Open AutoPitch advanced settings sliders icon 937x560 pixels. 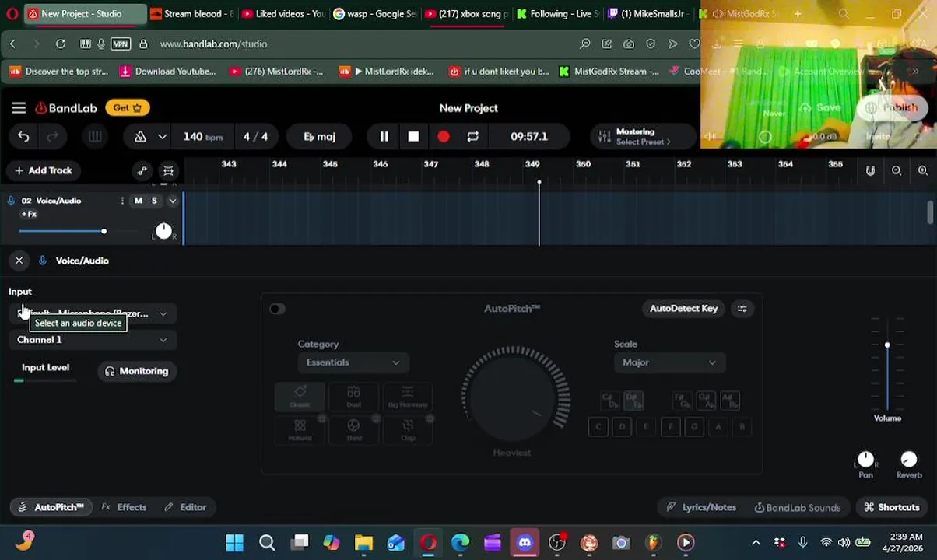click(x=742, y=309)
